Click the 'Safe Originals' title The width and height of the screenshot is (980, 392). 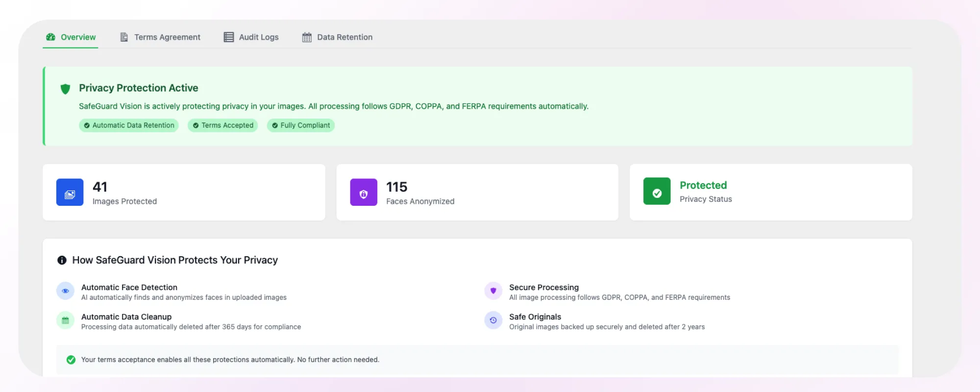click(535, 317)
